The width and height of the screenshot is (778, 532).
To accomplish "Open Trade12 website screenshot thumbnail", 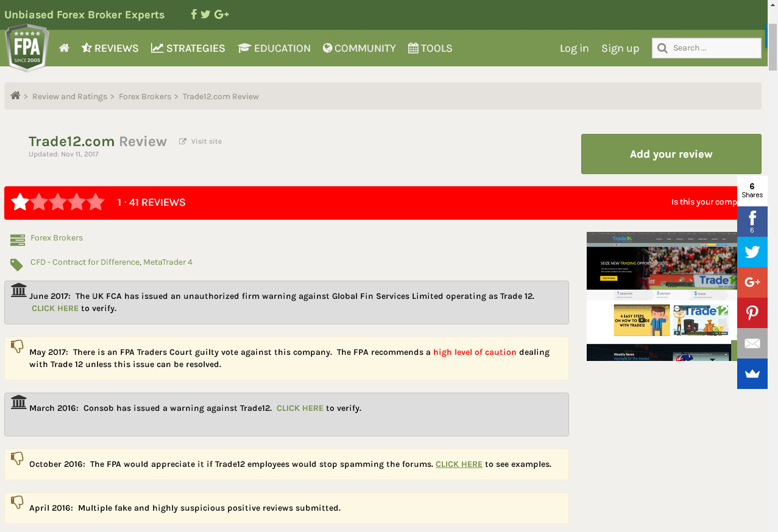I will tap(662, 296).
